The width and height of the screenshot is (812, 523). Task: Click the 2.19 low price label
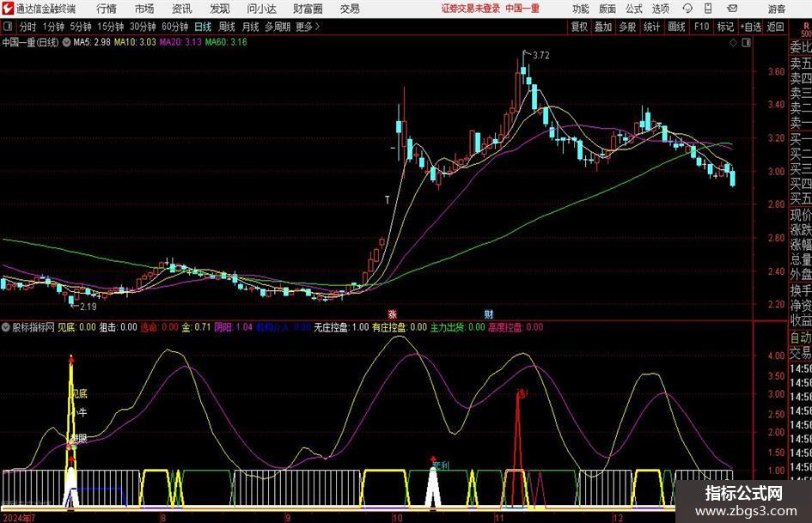point(88,306)
